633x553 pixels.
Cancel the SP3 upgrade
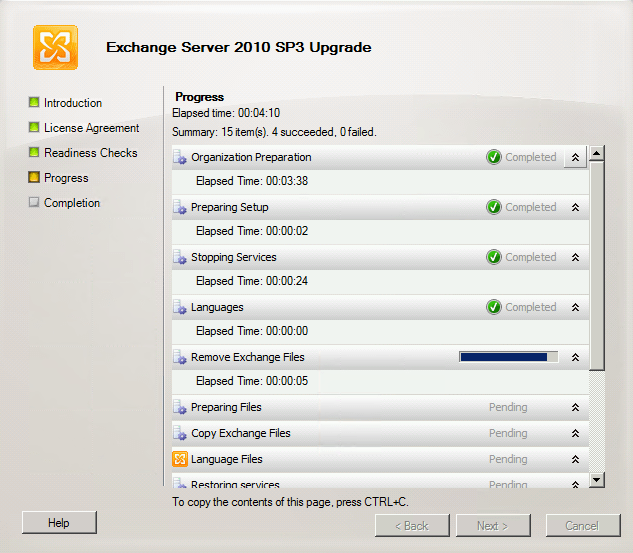point(583,526)
